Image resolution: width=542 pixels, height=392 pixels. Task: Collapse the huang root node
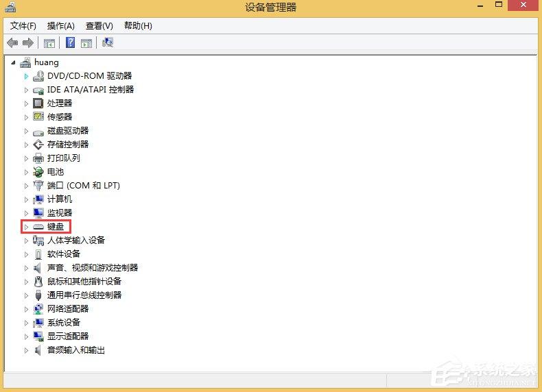pos(14,63)
